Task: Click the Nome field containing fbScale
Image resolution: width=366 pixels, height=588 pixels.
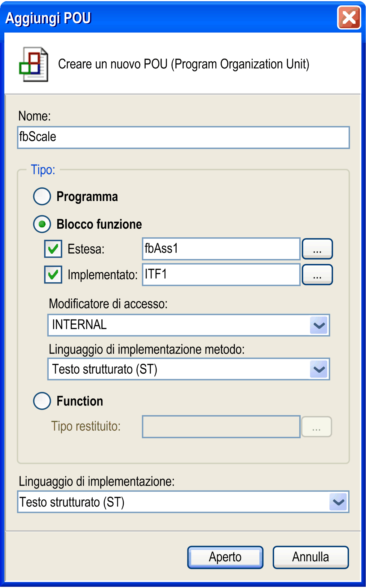Action: pyautogui.click(x=183, y=137)
